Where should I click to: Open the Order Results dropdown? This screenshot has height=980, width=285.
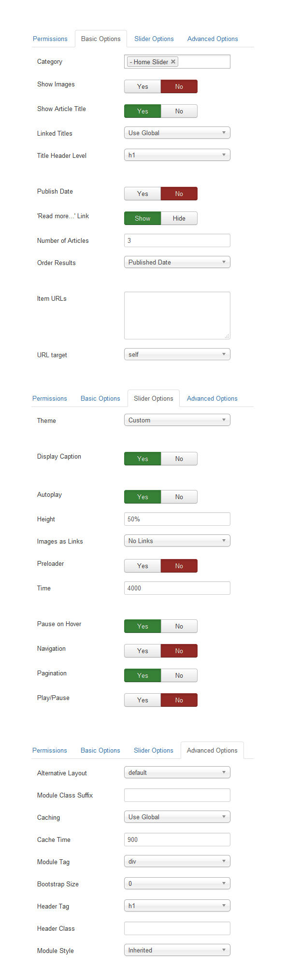177,262
